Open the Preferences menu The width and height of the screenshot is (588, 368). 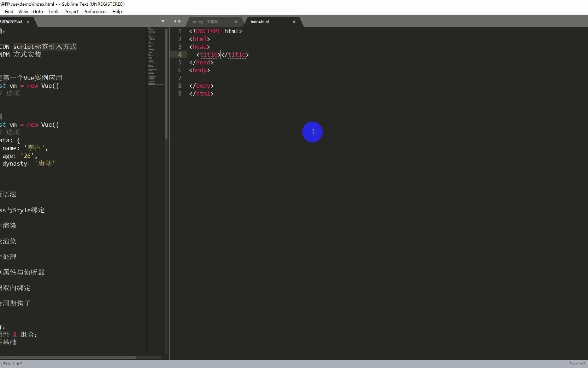coord(95,11)
